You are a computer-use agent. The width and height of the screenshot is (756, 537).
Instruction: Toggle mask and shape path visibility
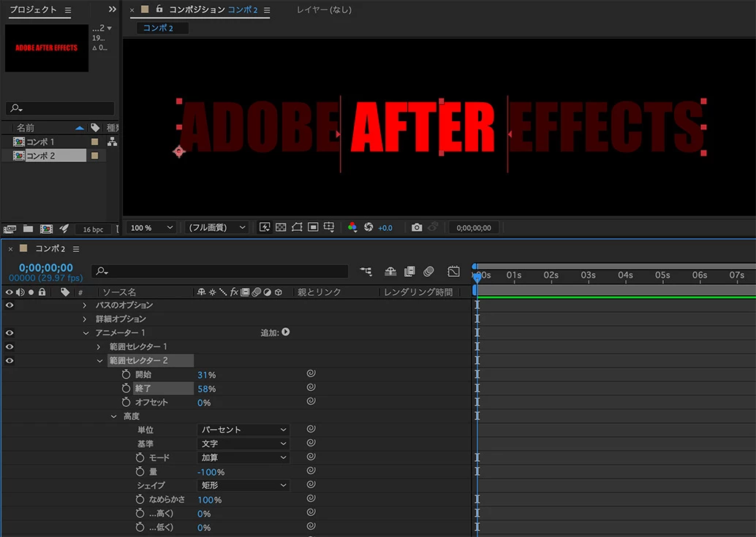297,227
